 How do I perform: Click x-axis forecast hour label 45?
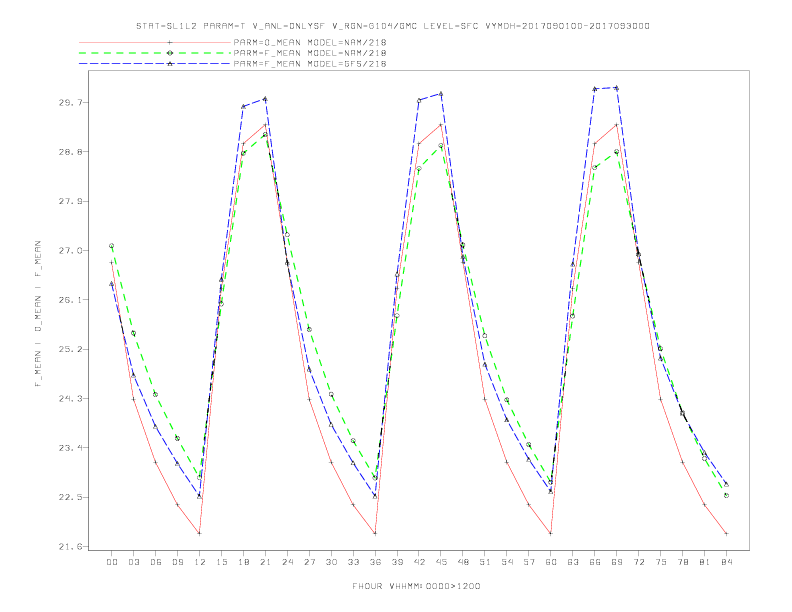(x=441, y=562)
